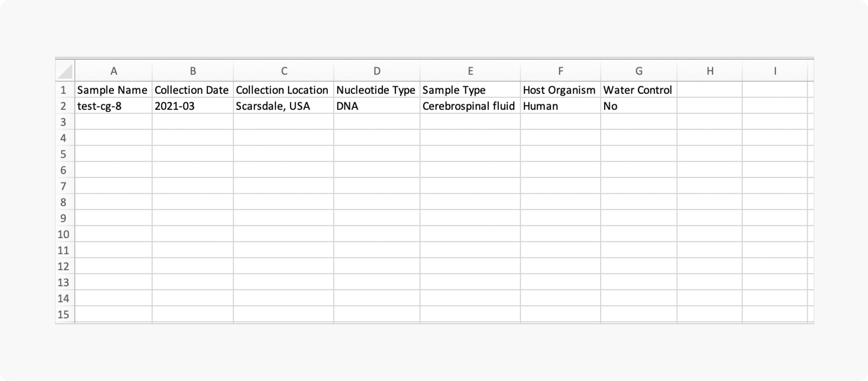Viewport: 868px width, 381px height.
Task: Select the cell containing test-cg-8
Action: point(114,106)
